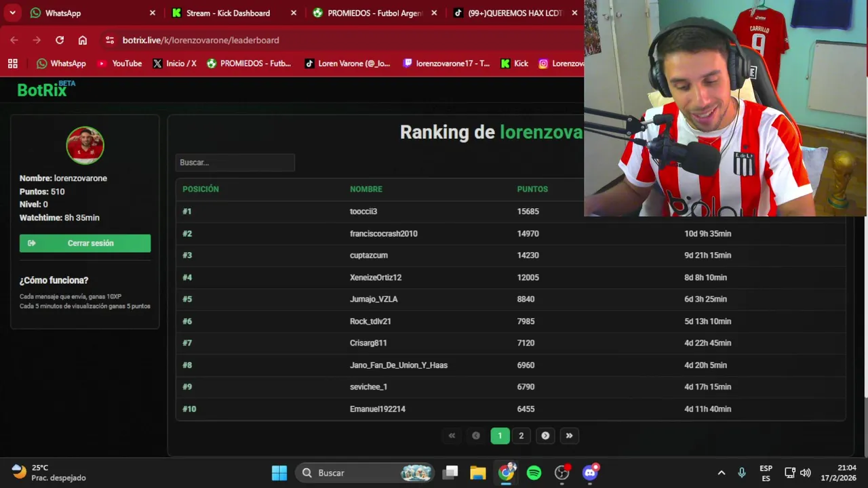Select pagination page 1
Image resolution: width=868 pixels, height=488 pixels.
pyautogui.click(x=500, y=436)
